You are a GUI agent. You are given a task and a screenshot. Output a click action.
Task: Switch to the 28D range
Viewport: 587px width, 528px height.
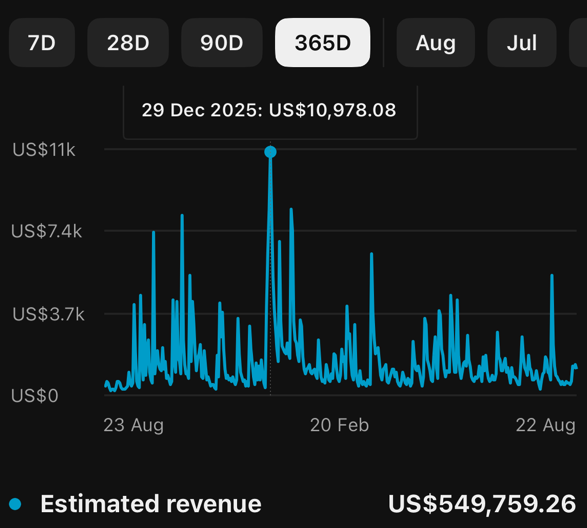point(128,43)
